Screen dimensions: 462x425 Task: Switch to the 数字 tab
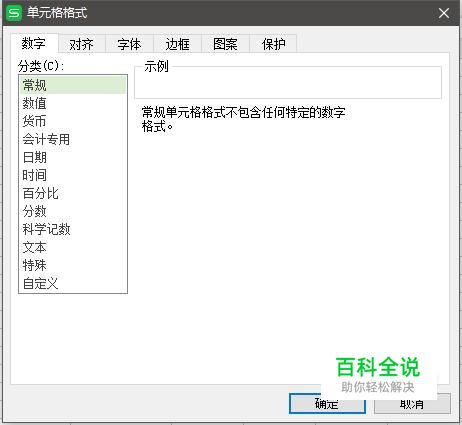34,43
